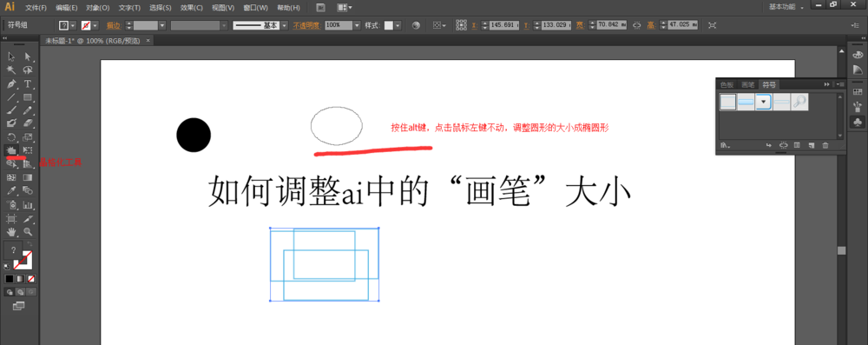
Task: Set fill to None swatch in toolbox
Action: tap(31, 278)
